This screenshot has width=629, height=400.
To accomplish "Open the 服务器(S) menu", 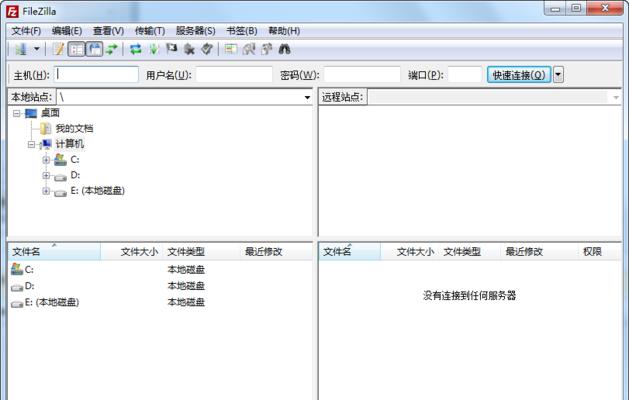I will pos(195,31).
